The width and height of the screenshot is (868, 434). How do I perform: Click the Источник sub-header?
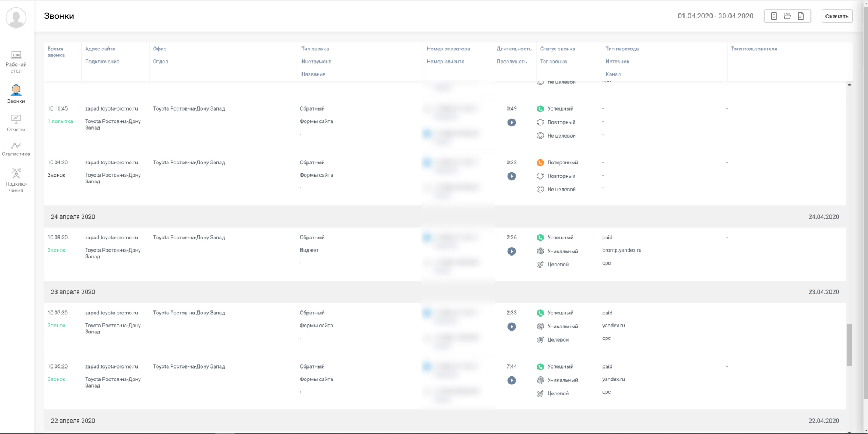tap(617, 62)
